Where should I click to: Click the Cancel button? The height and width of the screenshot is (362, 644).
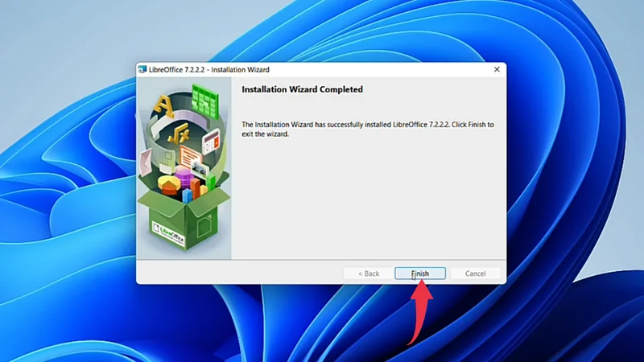pos(475,274)
